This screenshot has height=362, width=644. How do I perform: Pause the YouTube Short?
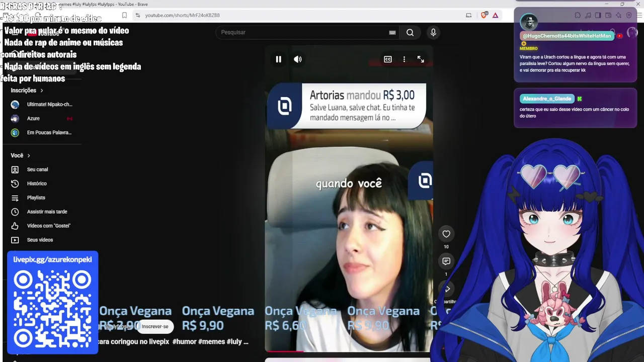point(278,59)
